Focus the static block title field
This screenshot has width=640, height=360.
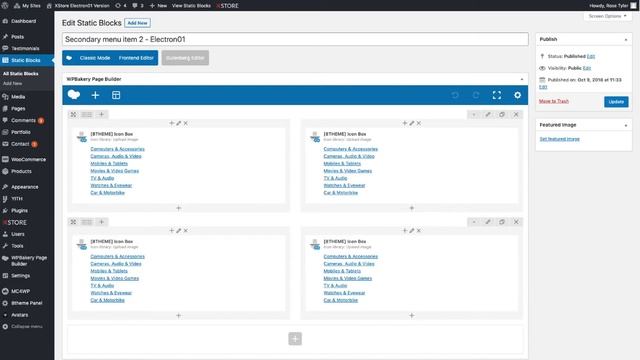295,39
